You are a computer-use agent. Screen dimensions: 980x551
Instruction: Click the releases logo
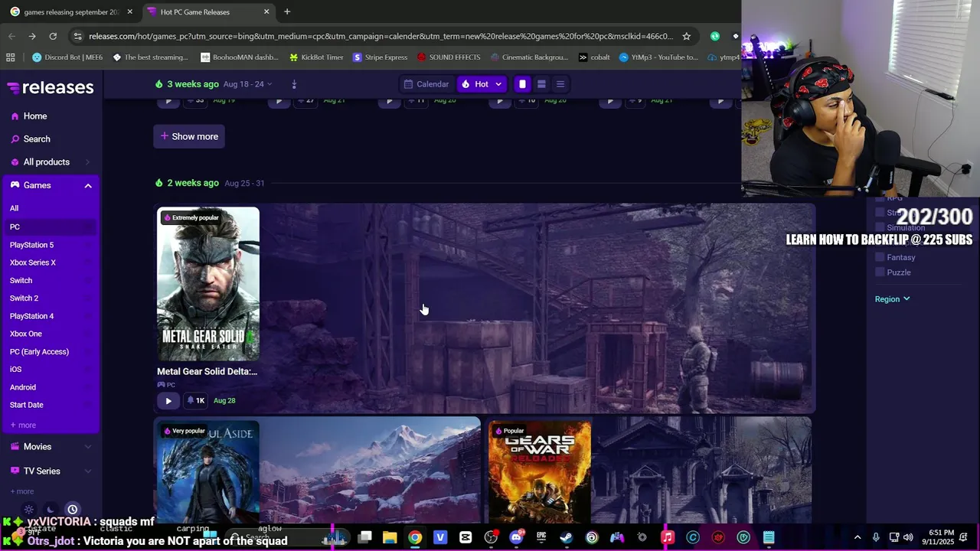tap(51, 87)
